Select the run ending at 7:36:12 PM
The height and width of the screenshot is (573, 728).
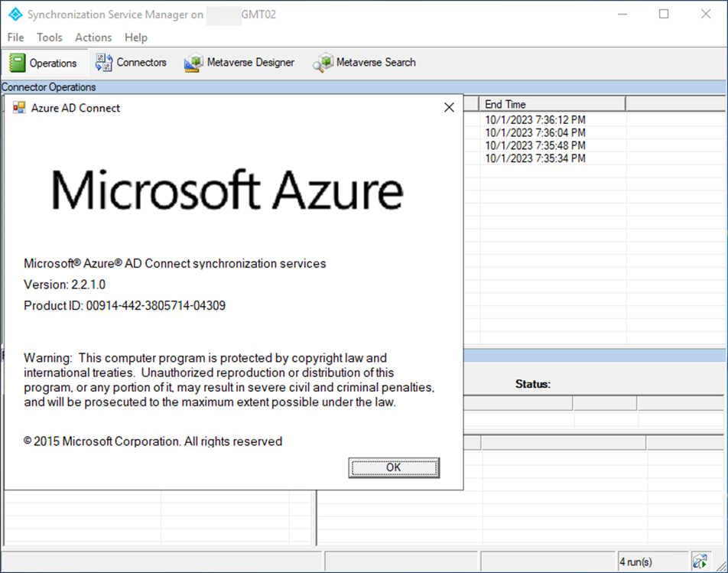click(535, 120)
